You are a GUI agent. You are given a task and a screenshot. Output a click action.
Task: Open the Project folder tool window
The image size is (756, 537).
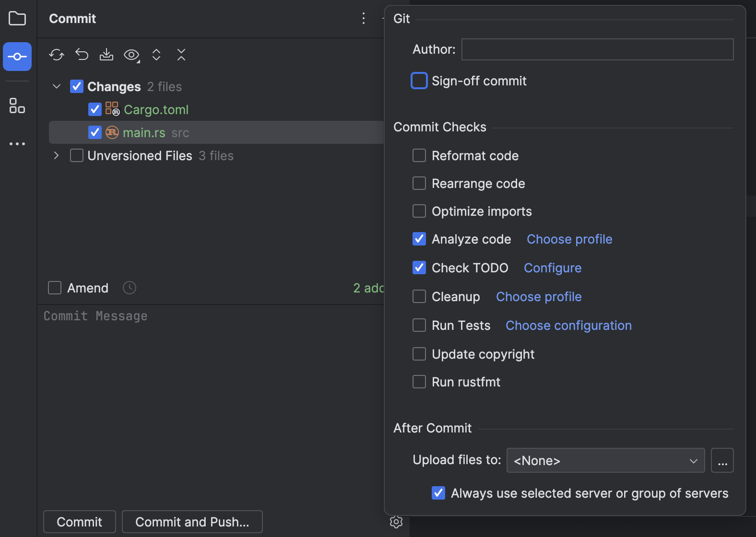(x=17, y=19)
